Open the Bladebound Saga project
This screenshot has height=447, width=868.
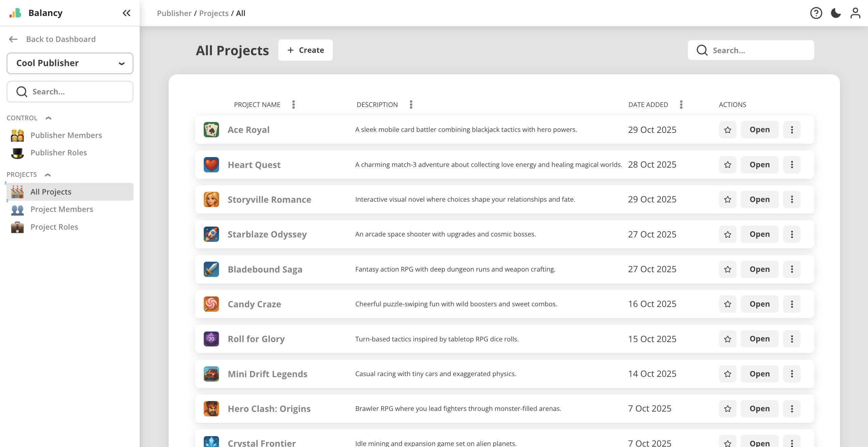(759, 269)
